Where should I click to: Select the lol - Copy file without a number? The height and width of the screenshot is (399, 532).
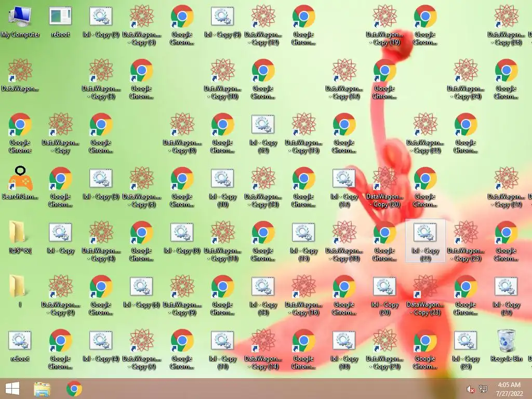pos(60,238)
